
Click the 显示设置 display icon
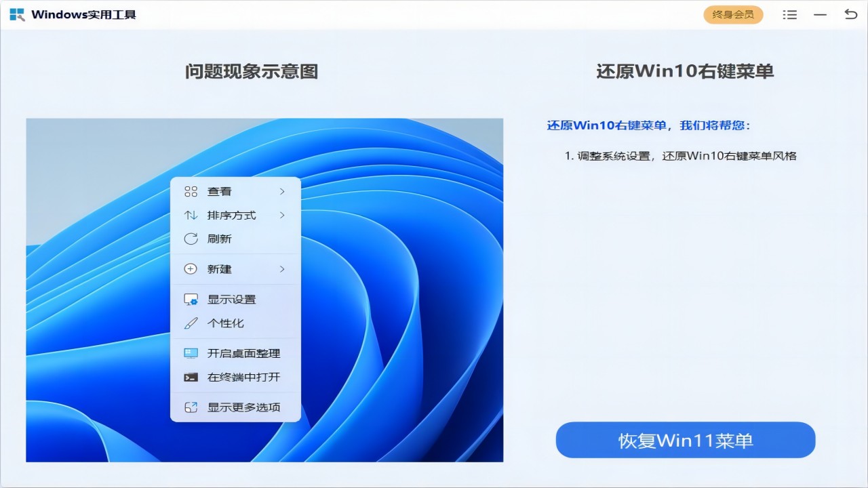[191, 298]
